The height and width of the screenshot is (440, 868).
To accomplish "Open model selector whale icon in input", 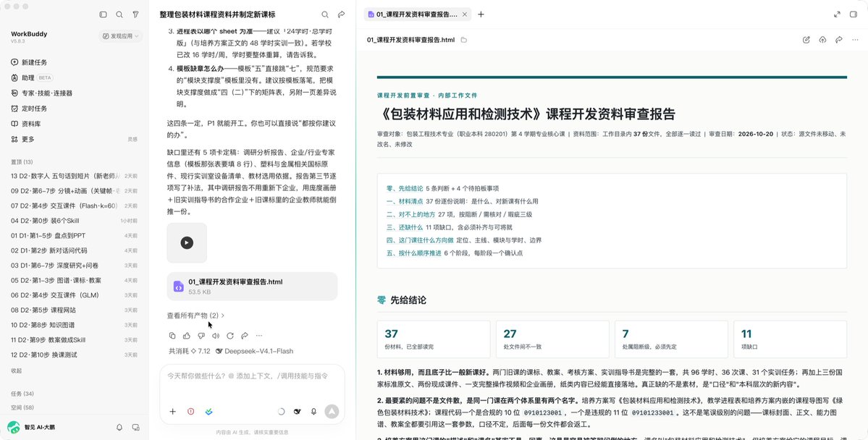I will [x=298, y=411].
